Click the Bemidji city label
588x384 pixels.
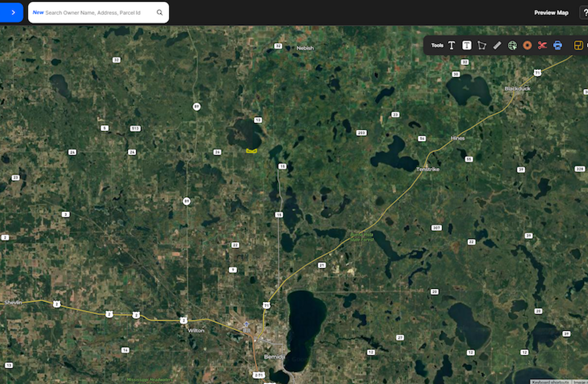pyautogui.click(x=273, y=357)
